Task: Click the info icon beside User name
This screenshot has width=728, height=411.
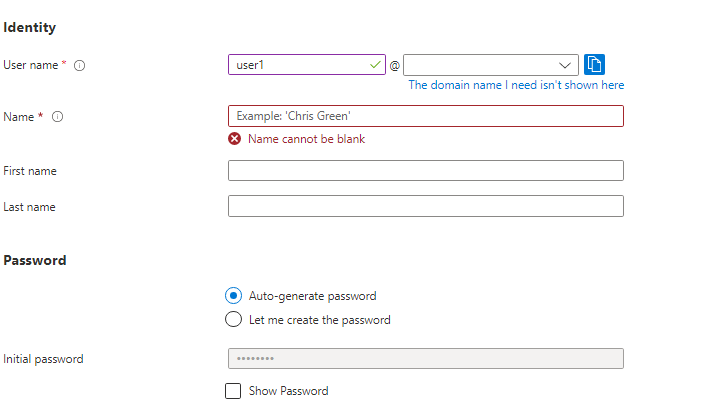Action: point(80,65)
